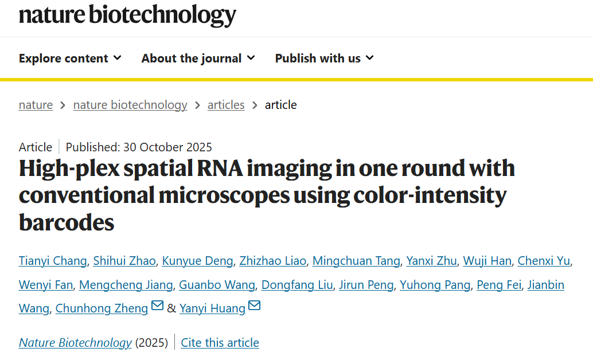
Task: Click envelope icon next to Chunhong Zheng
Action: pyautogui.click(x=157, y=306)
